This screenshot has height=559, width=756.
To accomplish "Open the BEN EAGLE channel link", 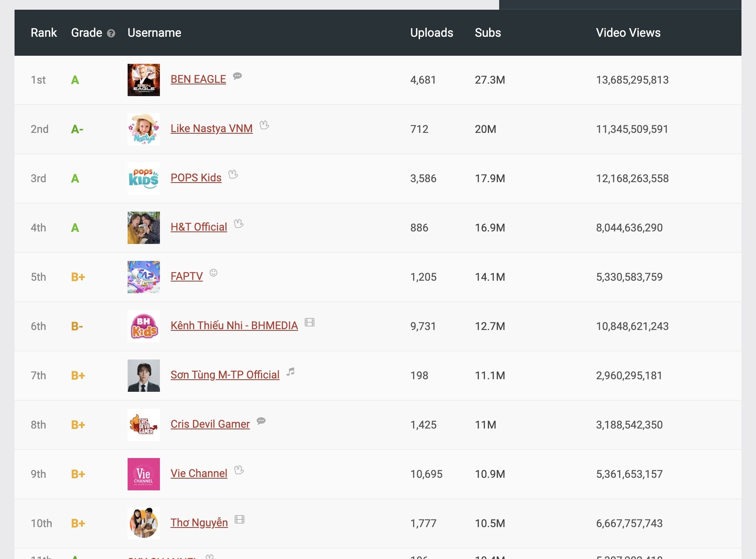I will (198, 80).
